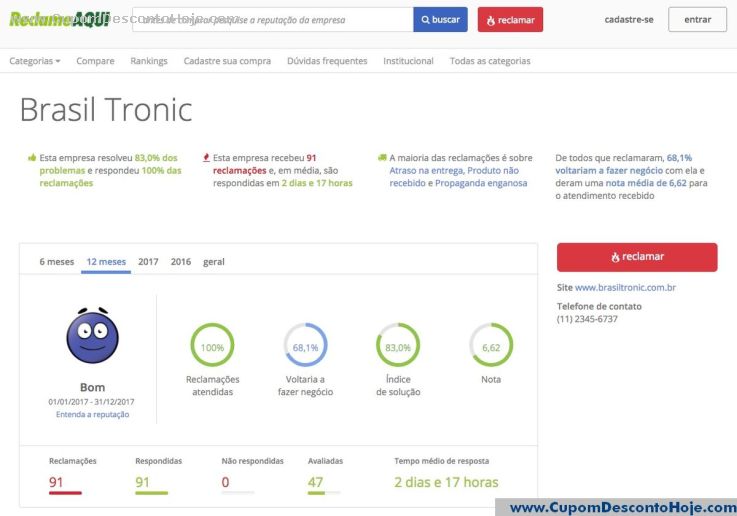Click the 68,1% Voltaria a fazer negócio gauge
This screenshot has width=737, height=516.
pyautogui.click(x=306, y=345)
